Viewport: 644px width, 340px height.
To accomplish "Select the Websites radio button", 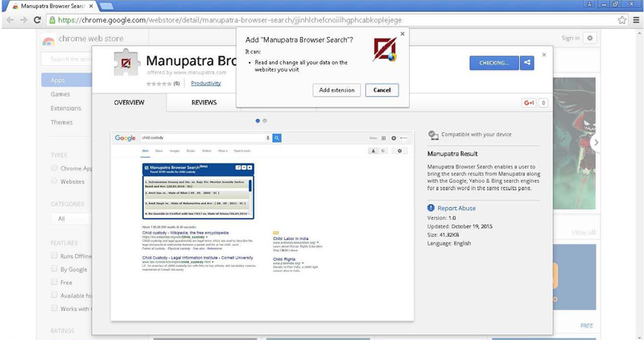I will coord(54,181).
